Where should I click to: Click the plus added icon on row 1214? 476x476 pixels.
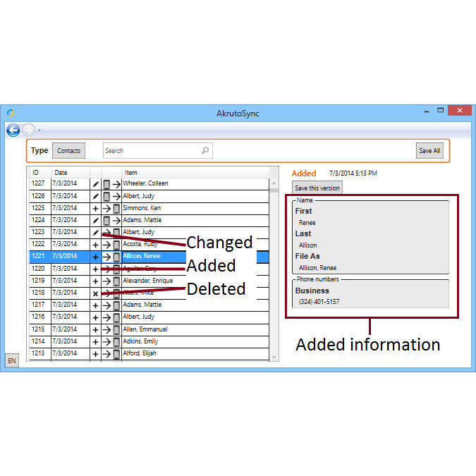tap(95, 342)
